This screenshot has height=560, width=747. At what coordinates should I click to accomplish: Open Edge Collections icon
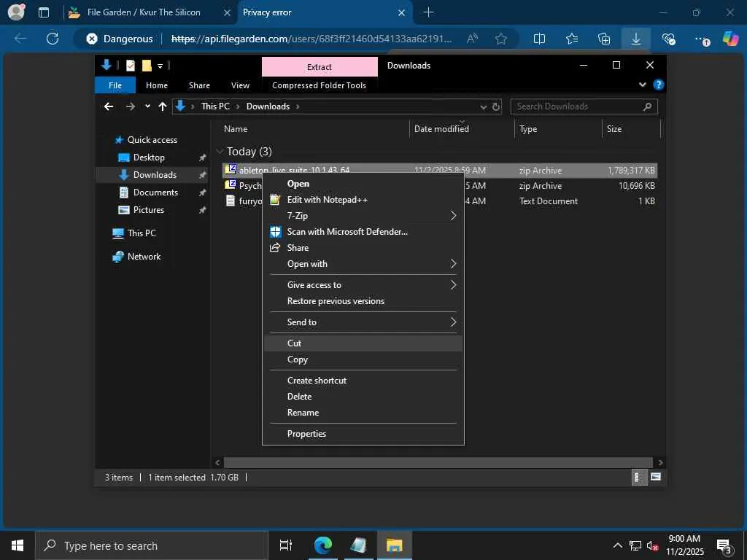point(603,39)
